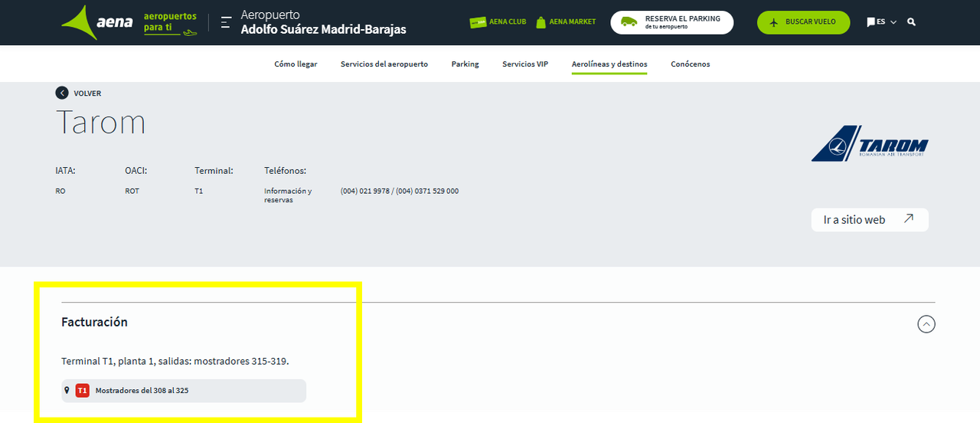Click Aeropuerto Adolfo Suárez Madrid-Barajas title
This screenshot has width=980, height=423.
tap(324, 22)
